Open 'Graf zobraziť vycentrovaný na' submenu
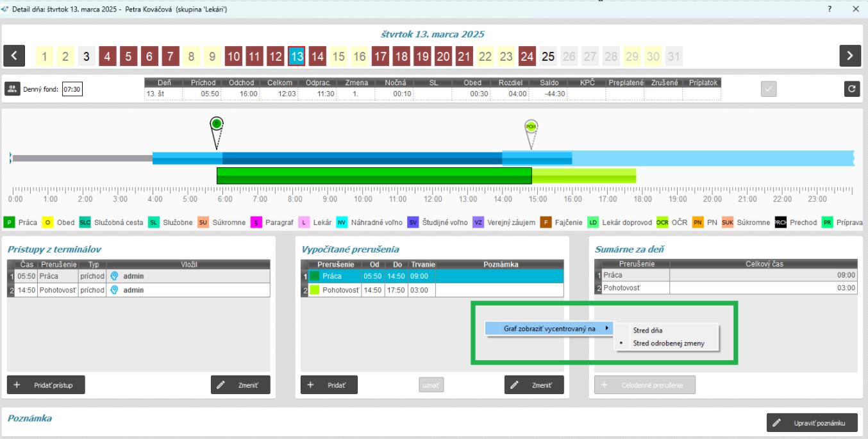Image resolution: width=868 pixels, height=439 pixels. pyautogui.click(x=549, y=328)
